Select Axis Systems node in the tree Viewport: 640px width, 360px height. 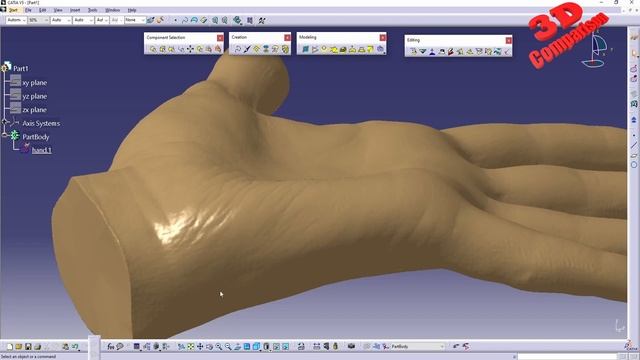(41, 123)
